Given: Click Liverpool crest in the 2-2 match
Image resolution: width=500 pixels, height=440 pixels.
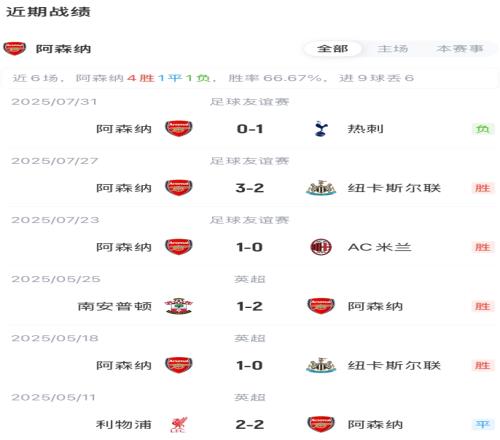Looking at the screenshot, I should pyautogui.click(x=179, y=425).
